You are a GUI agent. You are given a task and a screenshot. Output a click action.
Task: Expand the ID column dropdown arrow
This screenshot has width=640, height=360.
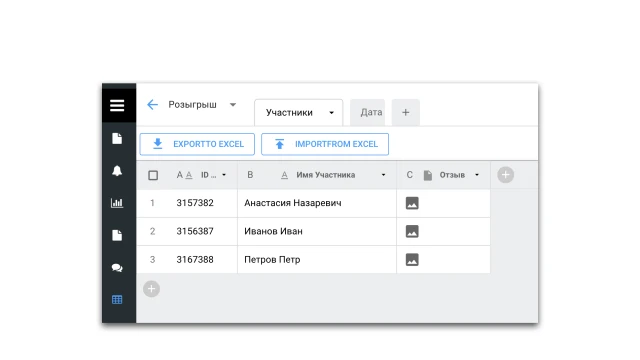click(x=224, y=175)
